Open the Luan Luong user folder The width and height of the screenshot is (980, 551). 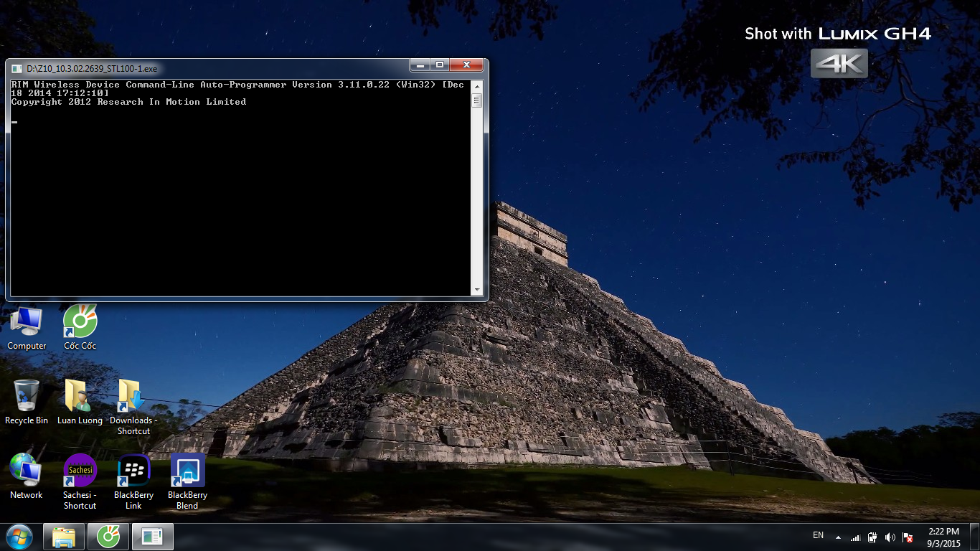tap(80, 396)
